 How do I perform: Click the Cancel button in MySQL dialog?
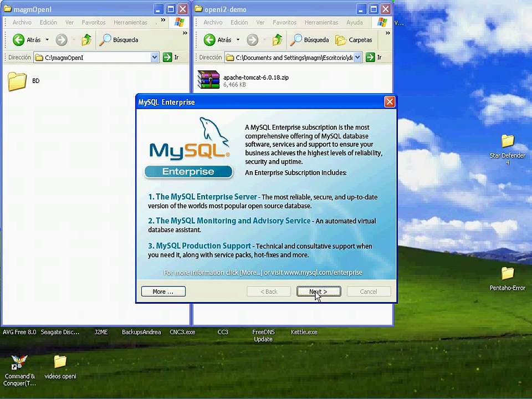point(369,291)
